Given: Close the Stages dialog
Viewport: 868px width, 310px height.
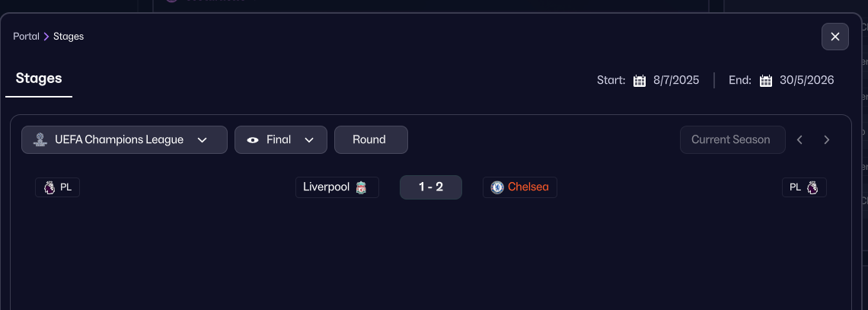Looking at the screenshot, I should tap(834, 37).
